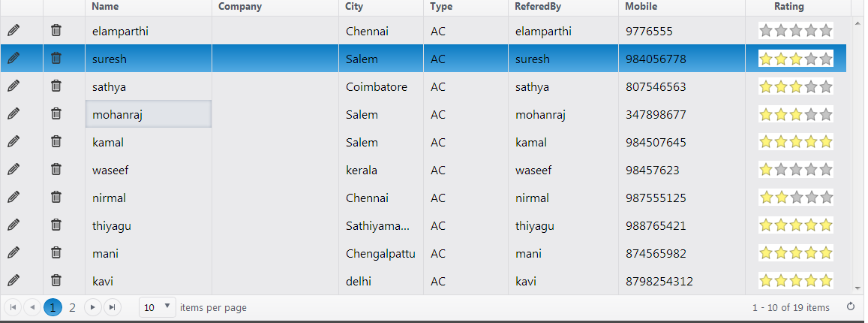
Task: Click the second rating star for waseef
Action: [781, 170]
